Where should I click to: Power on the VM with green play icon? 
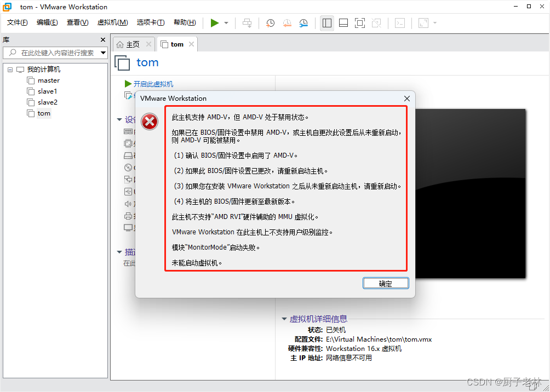215,23
